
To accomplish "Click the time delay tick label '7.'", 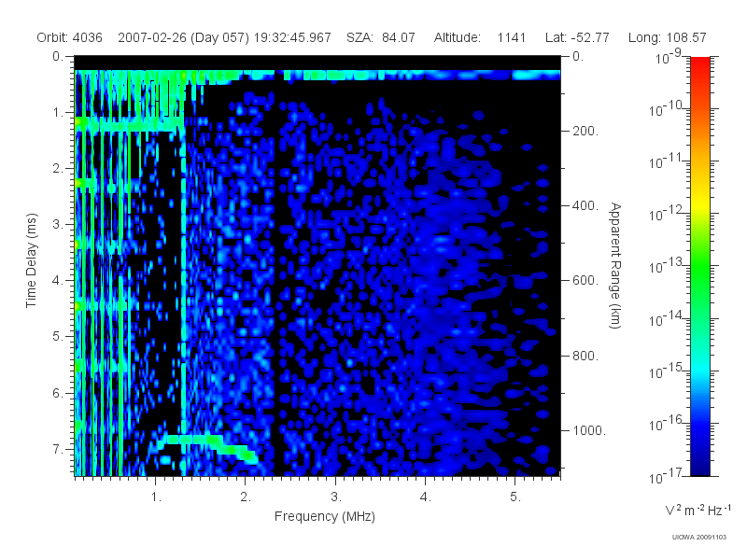I will [x=58, y=449].
